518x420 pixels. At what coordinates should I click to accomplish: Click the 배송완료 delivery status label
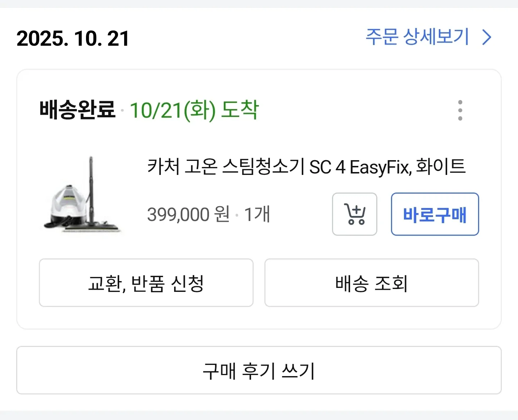point(77,109)
